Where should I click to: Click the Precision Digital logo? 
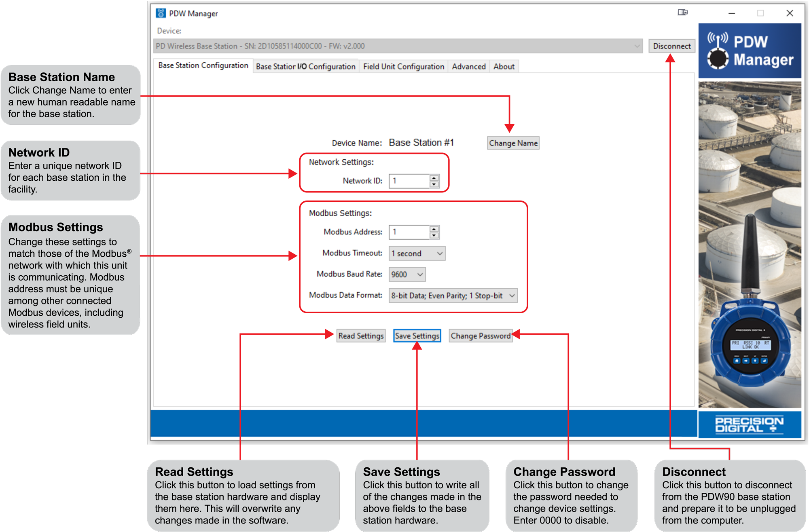750,425
